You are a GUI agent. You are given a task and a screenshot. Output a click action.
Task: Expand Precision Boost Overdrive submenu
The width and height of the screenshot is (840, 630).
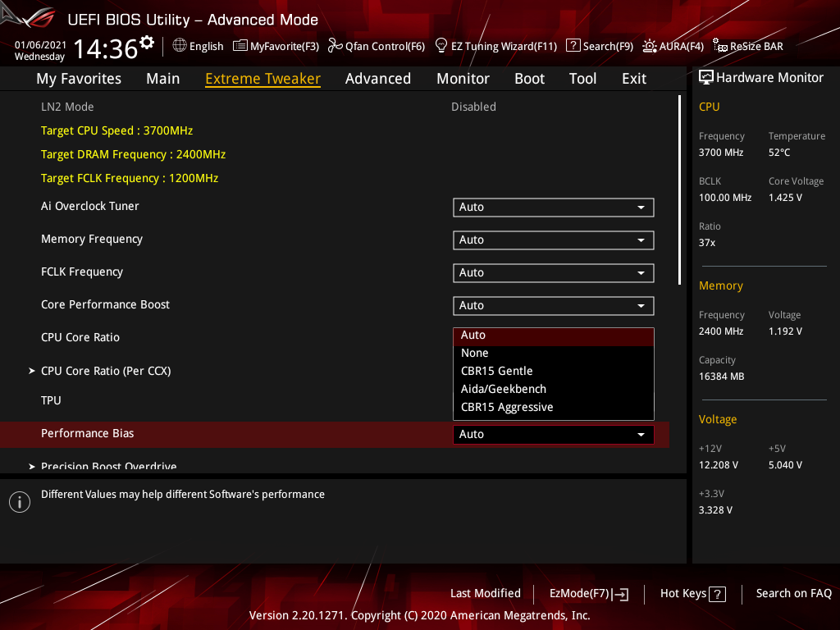[32, 466]
